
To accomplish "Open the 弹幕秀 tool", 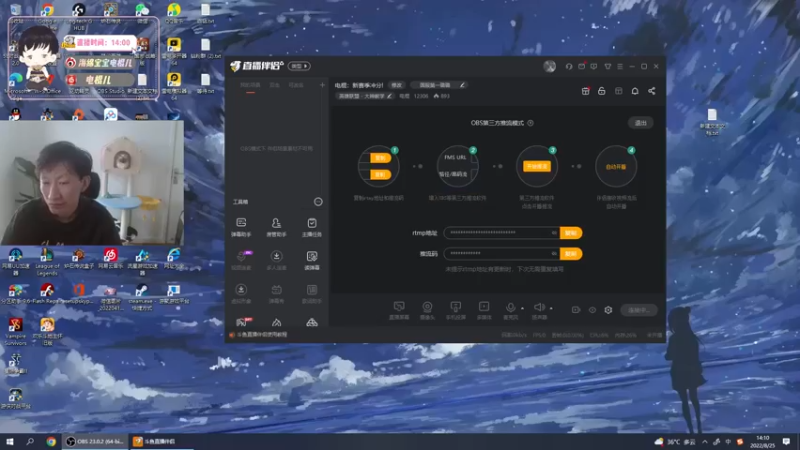I will (276, 294).
